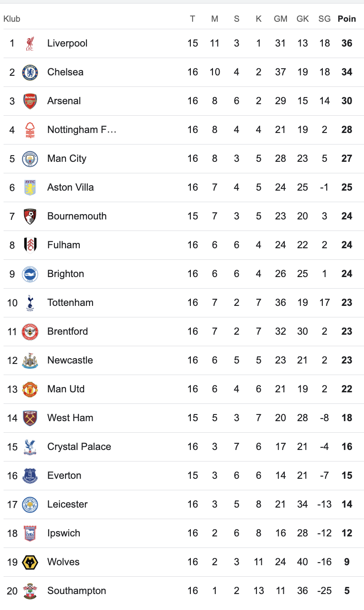Open the West Ham team link
Image resolution: width=364 pixels, height=610 pixels.
pos(70,418)
